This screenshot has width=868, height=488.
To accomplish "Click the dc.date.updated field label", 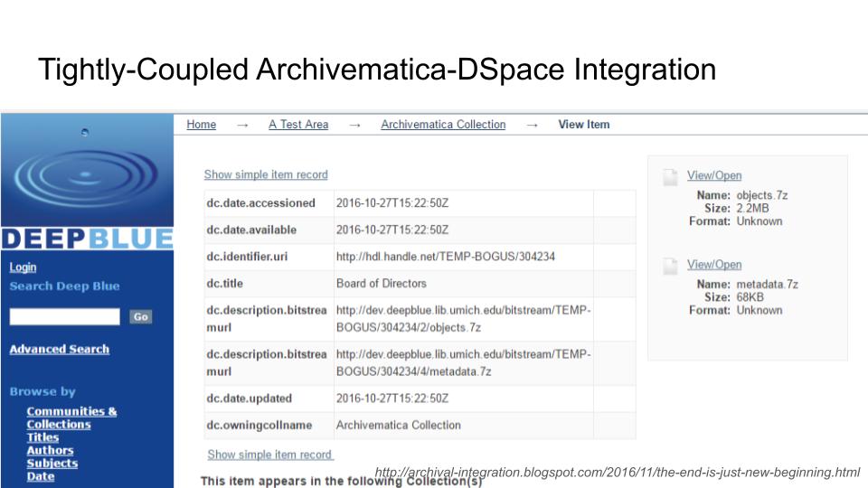I will (250, 399).
